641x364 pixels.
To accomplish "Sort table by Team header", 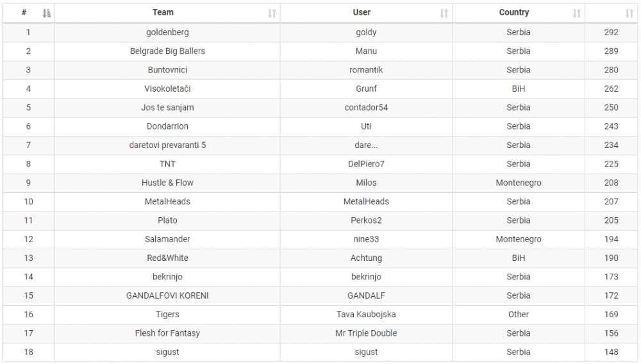I will point(163,12).
